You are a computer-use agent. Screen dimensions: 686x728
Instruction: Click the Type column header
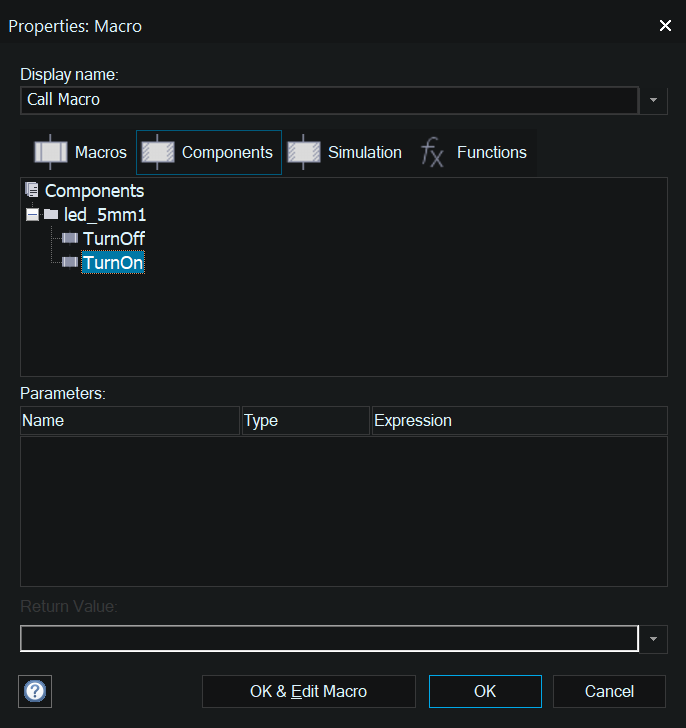[305, 421]
